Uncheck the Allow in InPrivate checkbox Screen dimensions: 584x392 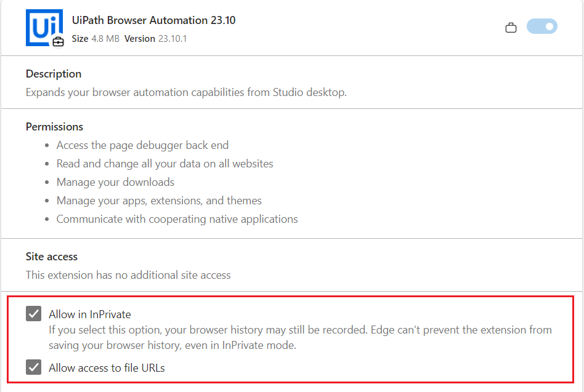pos(34,314)
